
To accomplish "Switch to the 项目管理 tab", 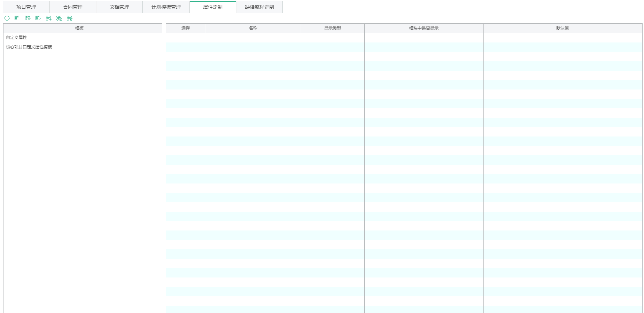I will pos(26,7).
